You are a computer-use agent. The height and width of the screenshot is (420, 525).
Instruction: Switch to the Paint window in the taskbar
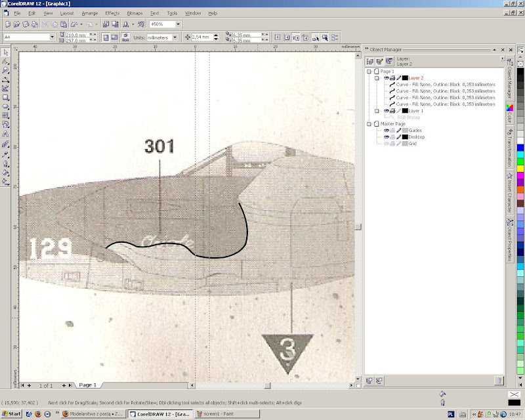tap(219, 414)
